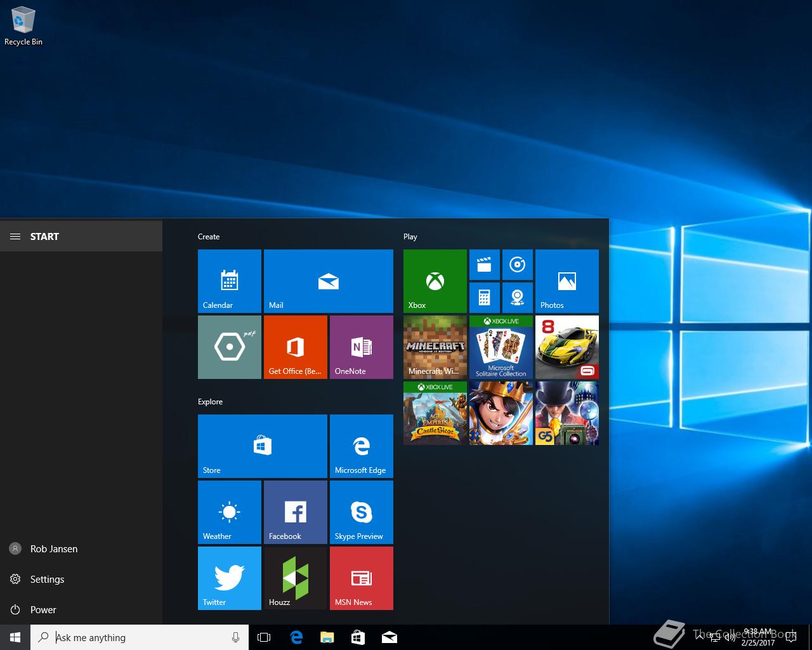Screen dimensions: 812x650
Task: Open the wide Mail tile
Action: click(329, 281)
